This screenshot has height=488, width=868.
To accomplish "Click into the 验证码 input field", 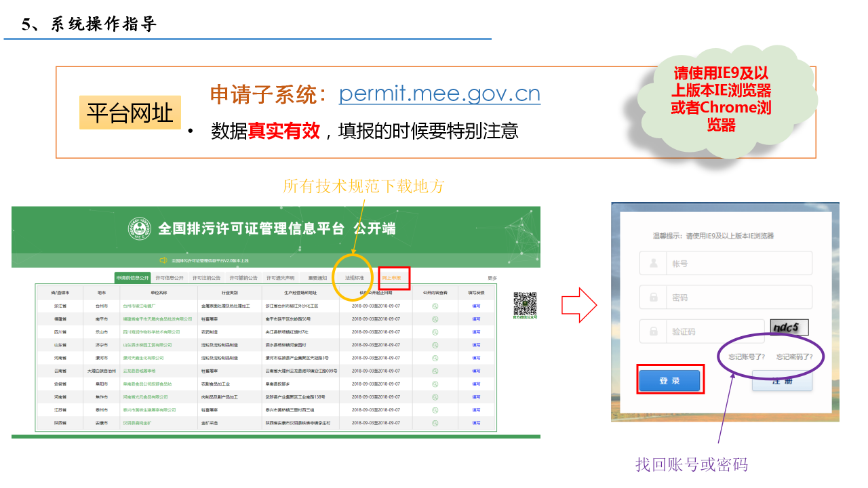I will click(x=712, y=331).
